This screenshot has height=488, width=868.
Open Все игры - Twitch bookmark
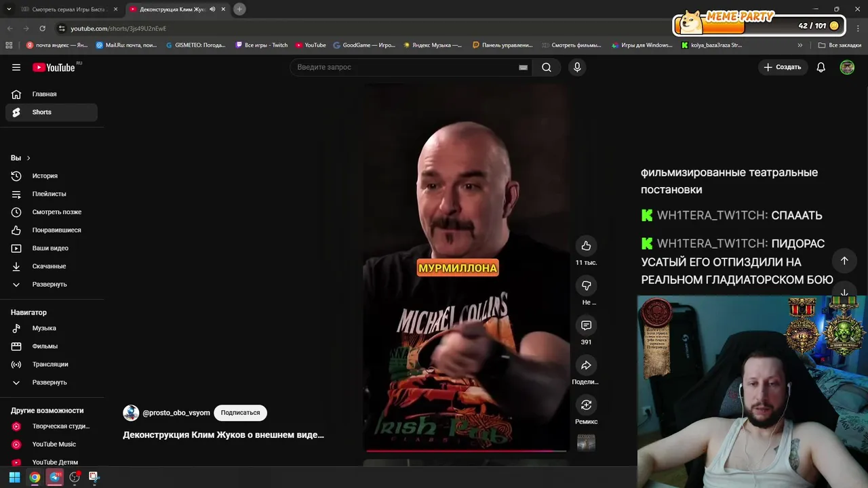(261, 45)
